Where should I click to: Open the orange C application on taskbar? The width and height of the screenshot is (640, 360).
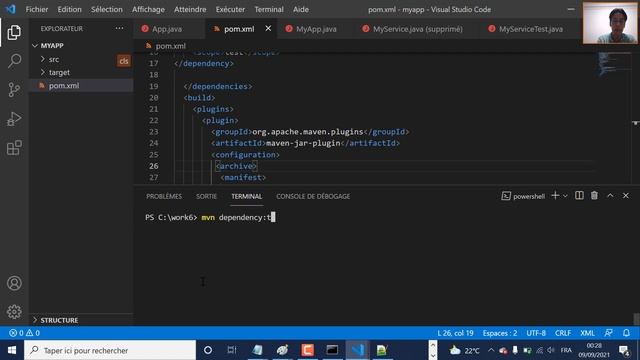307,350
